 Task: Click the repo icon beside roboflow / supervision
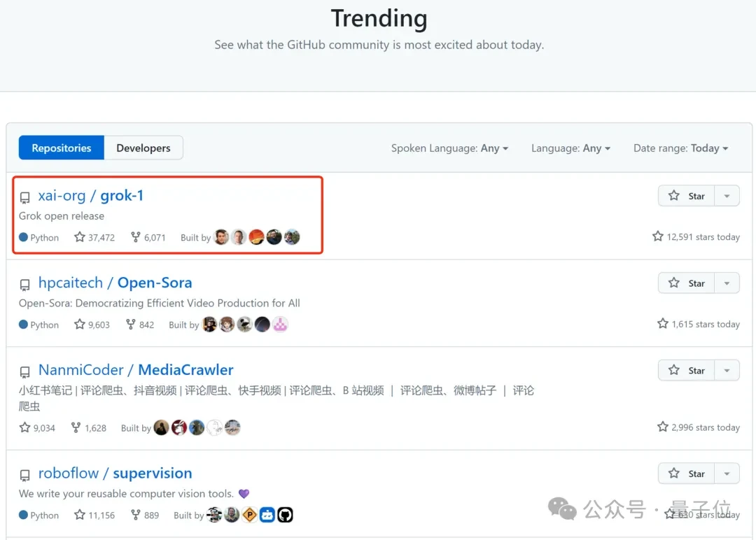pyautogui.click(x=24, y=476)
